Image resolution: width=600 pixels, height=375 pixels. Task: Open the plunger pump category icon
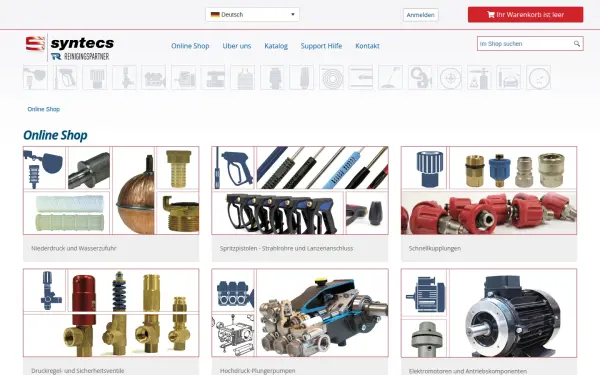(154, 77)
